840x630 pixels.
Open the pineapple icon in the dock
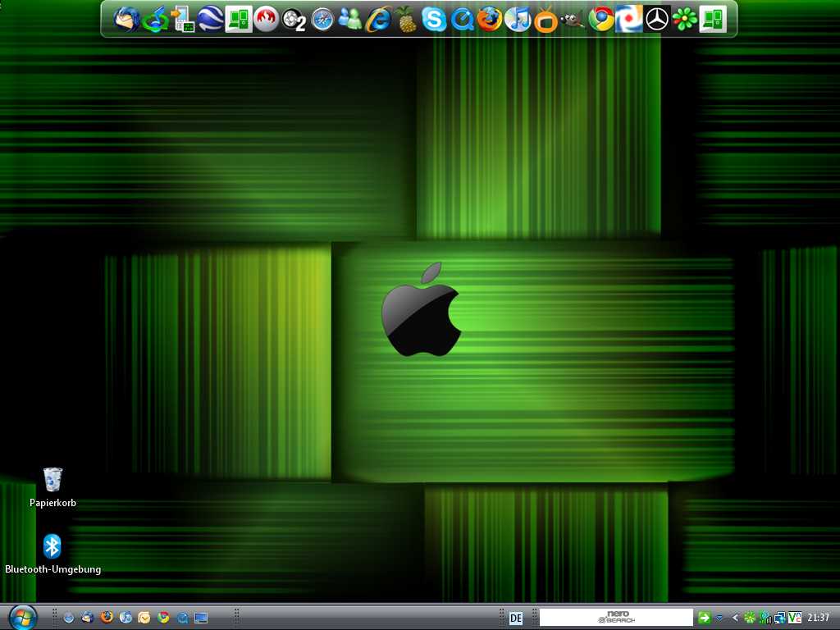[x=405, y=20]
